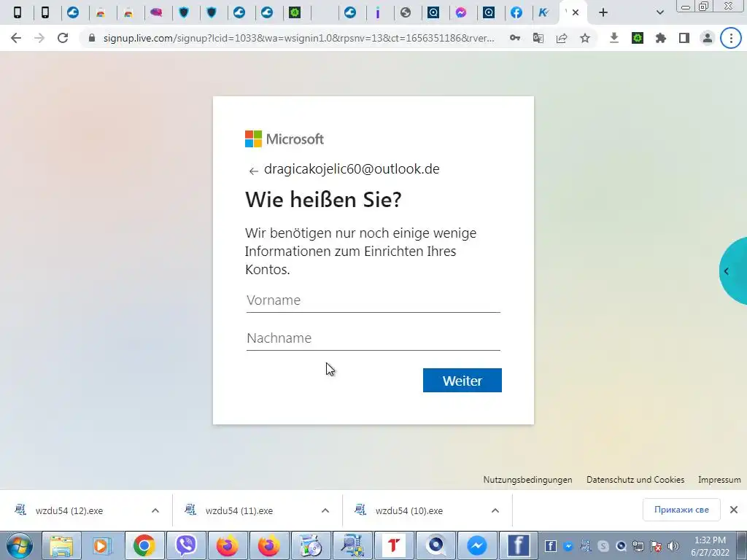Screen dimensions: 747x560
Task: Switch to the Facebook tab
Action: 516,13
